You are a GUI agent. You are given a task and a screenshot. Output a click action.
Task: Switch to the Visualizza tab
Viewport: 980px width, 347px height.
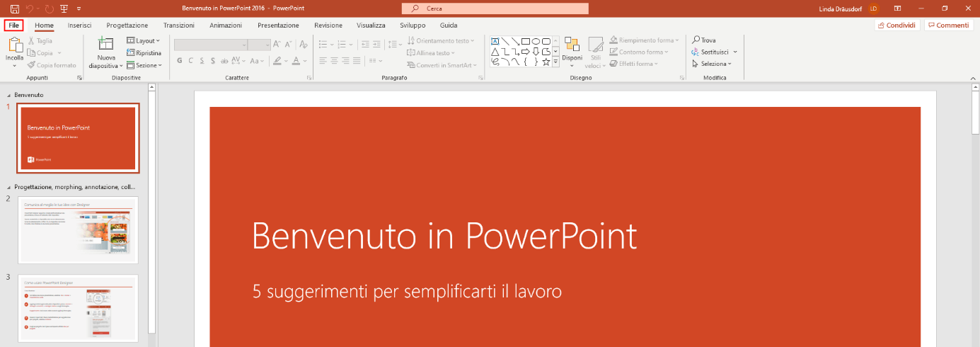[371, 25]
